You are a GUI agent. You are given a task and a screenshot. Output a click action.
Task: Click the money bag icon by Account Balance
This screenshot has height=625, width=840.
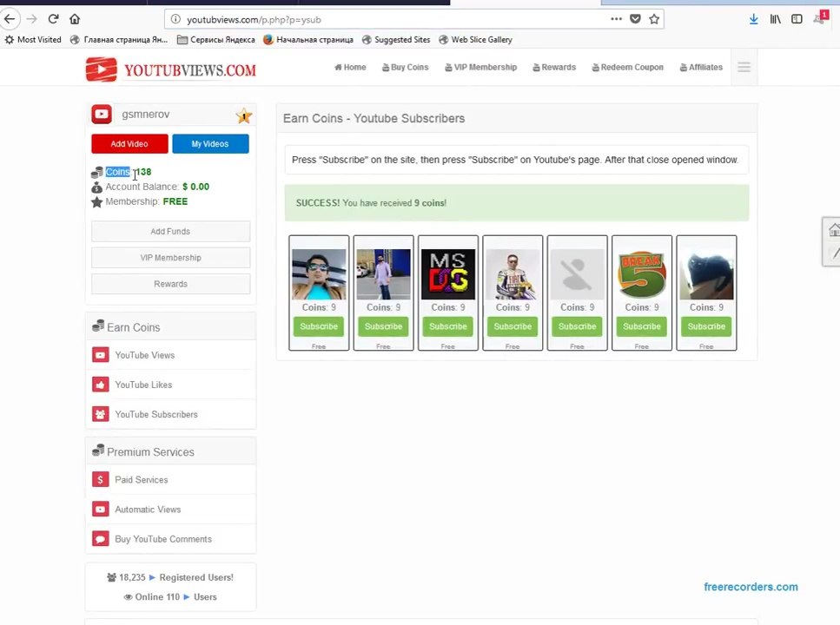tap(97, 187)
